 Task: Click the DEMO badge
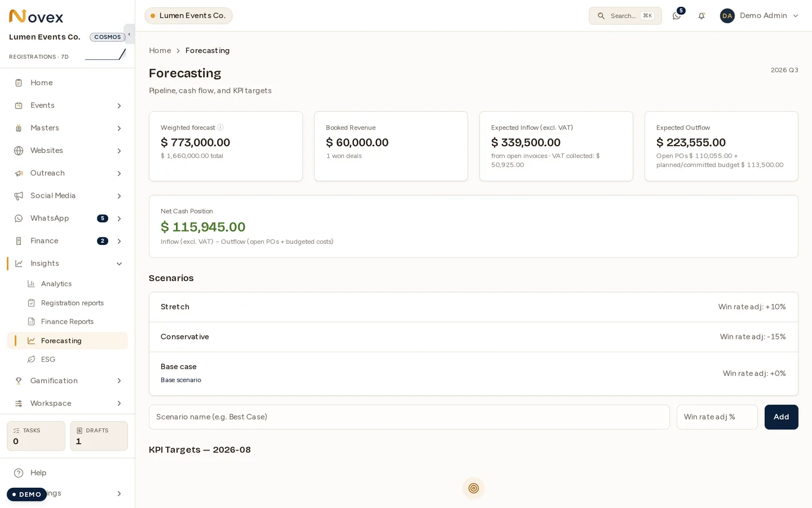27,494
